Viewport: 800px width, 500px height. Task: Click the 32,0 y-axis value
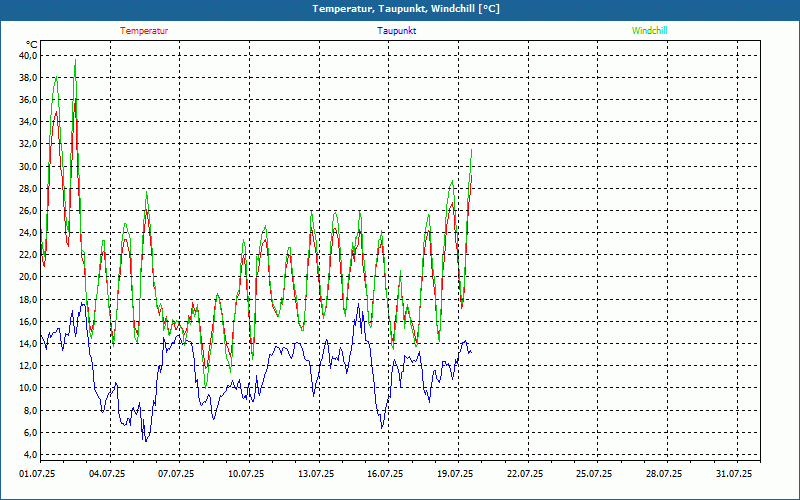(x=29, y=144)
